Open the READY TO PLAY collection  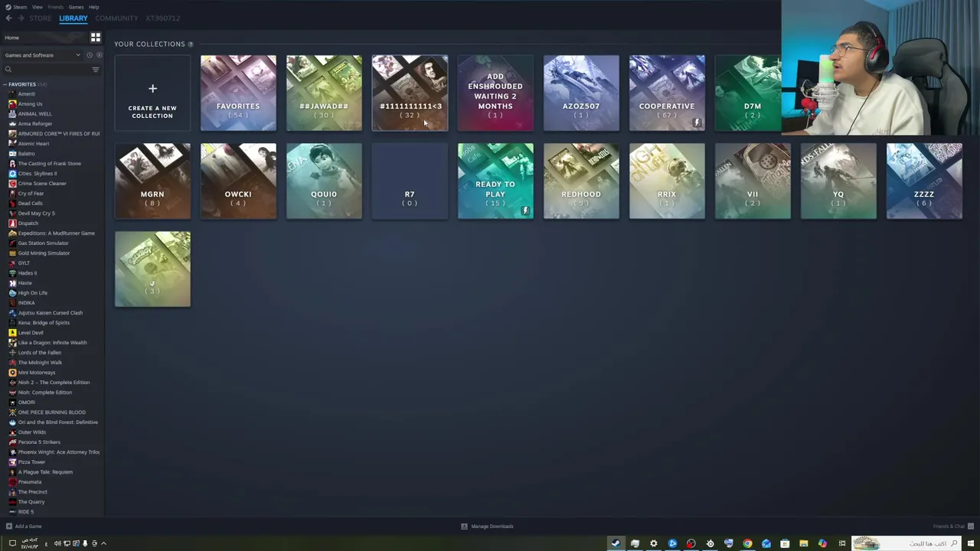[x=495, y=181]
